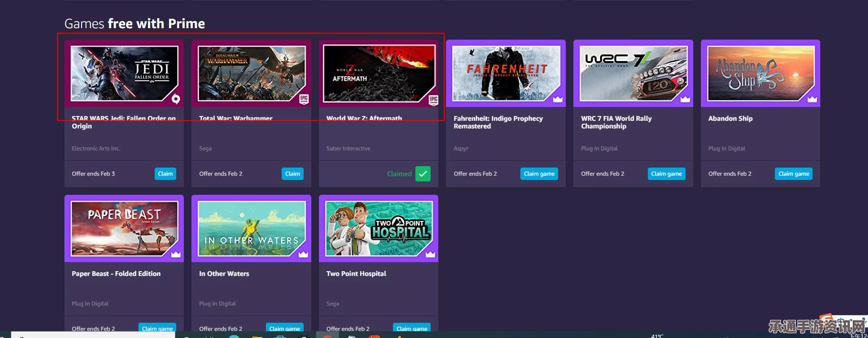Click the 'Games free with Prime' heading
The image size is (868, 338).
[x=135, y=23]
